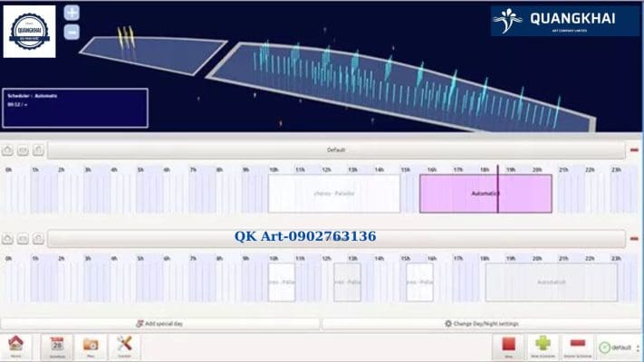Zoom in the 3D fountain view
Viewport: 644px width, 362px height.
coord(72,13)
